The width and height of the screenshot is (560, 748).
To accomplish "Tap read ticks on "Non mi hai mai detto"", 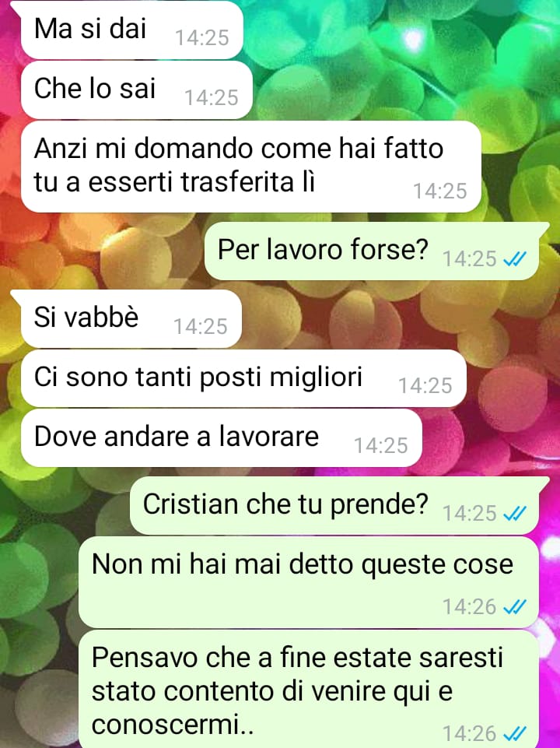I will (x=515, y=607).
